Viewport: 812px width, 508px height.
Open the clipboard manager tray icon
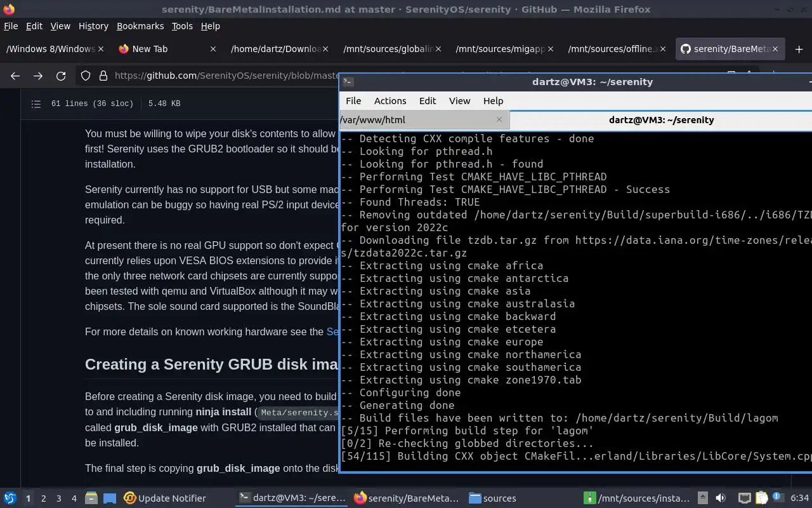761,498
